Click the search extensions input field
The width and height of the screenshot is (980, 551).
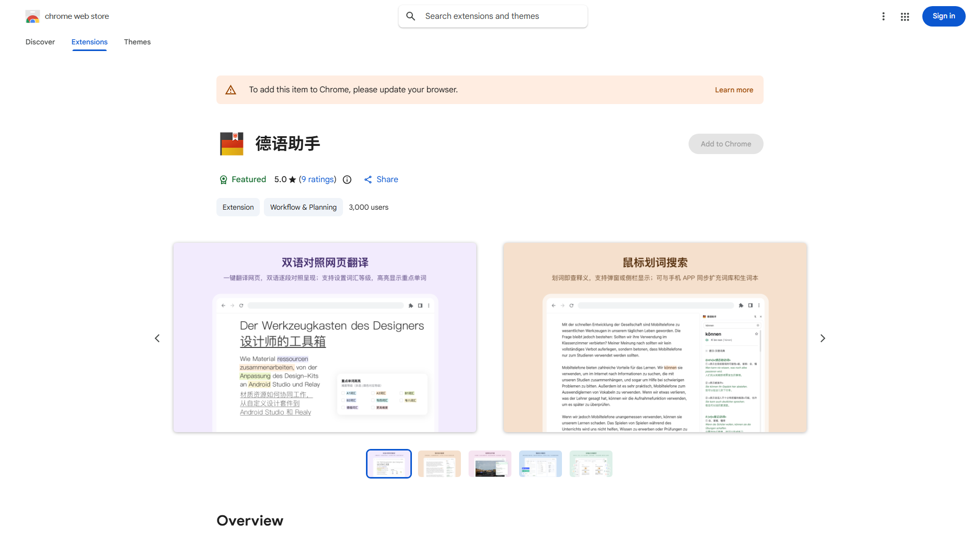(x=493, y=16)
